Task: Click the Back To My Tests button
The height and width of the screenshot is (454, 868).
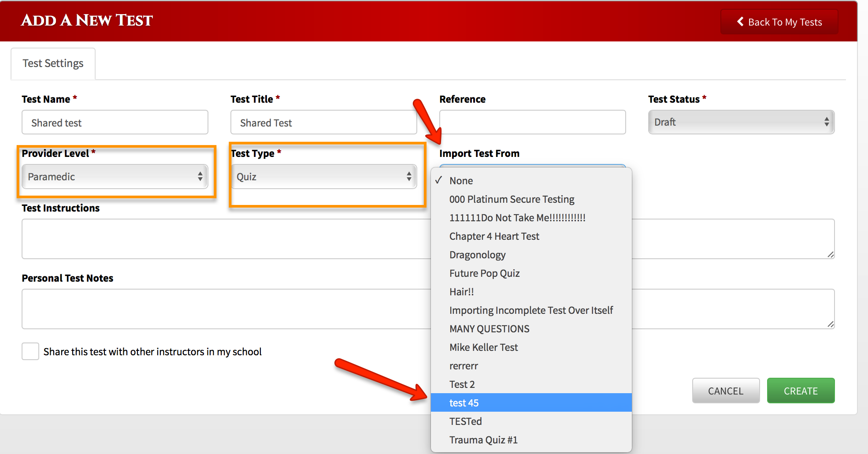Action: click(779, 22)
